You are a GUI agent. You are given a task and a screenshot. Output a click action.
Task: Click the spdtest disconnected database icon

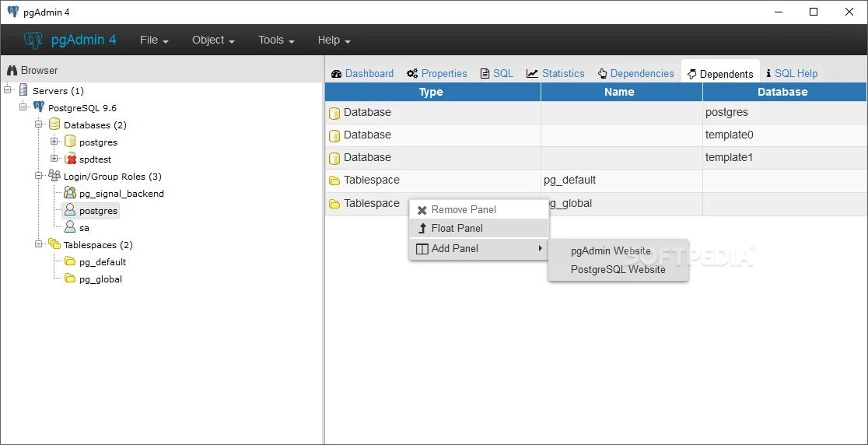pos(70,159)
